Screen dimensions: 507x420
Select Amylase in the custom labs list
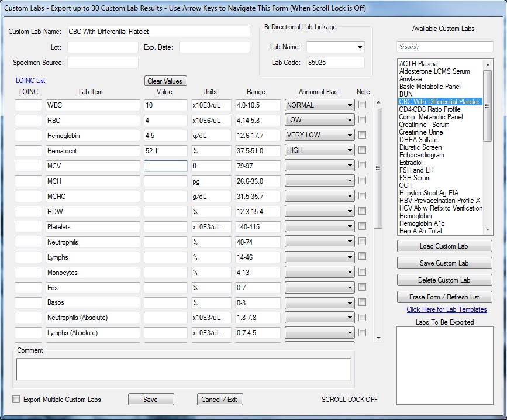click(x=411, y=79)
